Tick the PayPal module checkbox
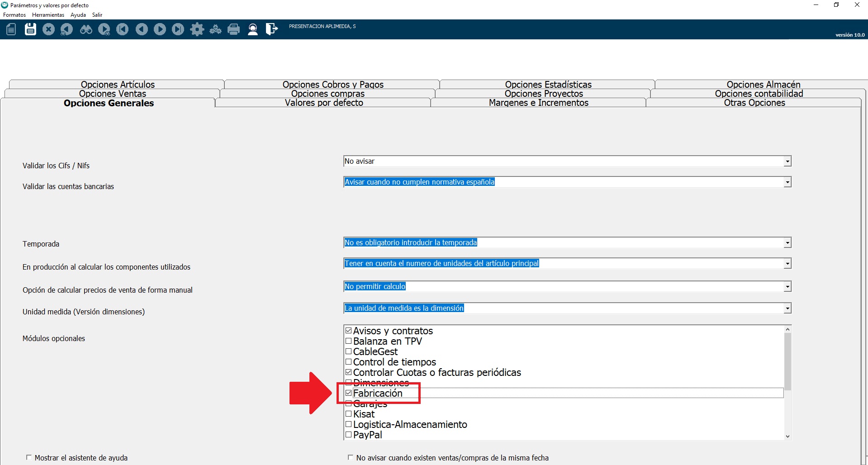Screen dimensions: 868x465 tap(348, 435)
